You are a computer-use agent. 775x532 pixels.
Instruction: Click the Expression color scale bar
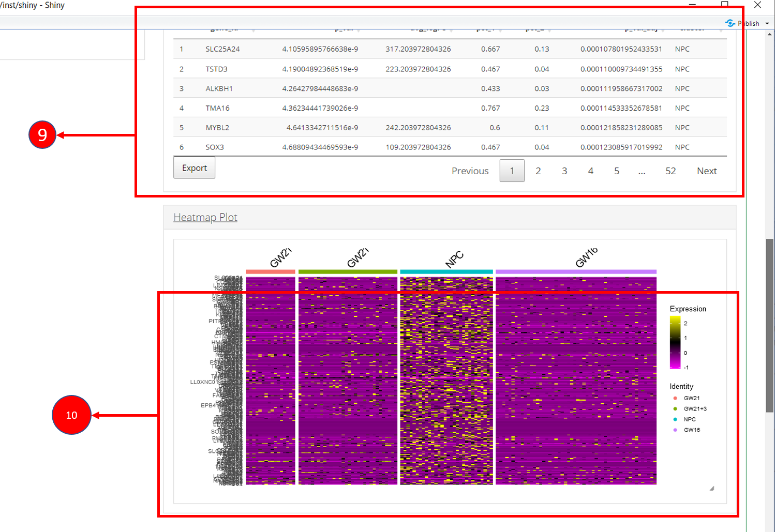pos(675,342)
